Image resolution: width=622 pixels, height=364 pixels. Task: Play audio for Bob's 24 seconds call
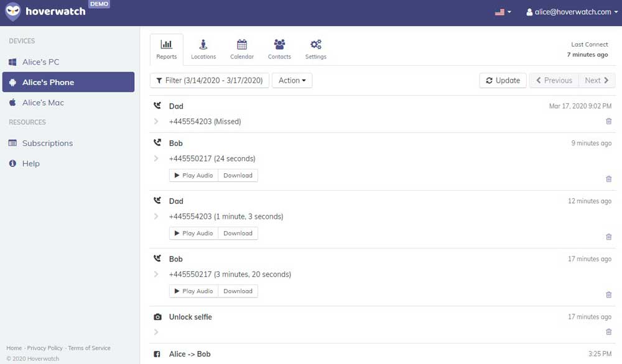tap(193, 176)
